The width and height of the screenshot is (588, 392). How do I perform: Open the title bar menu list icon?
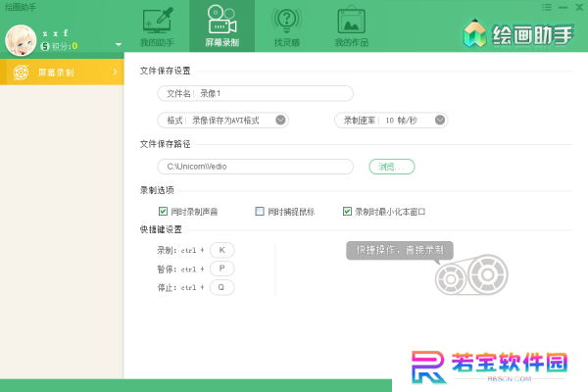547,7
